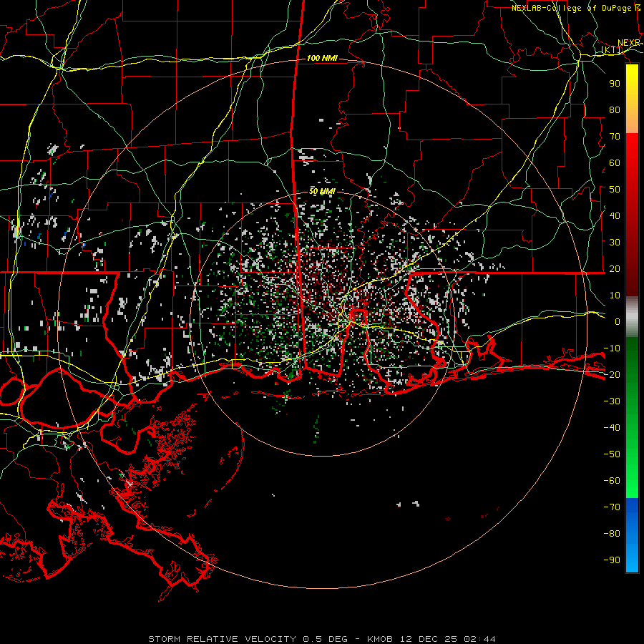The height and width of the screenshot is (644, 644).
Task: Click the "NEXR" label near the scale
Action: (x=629, y=43)
